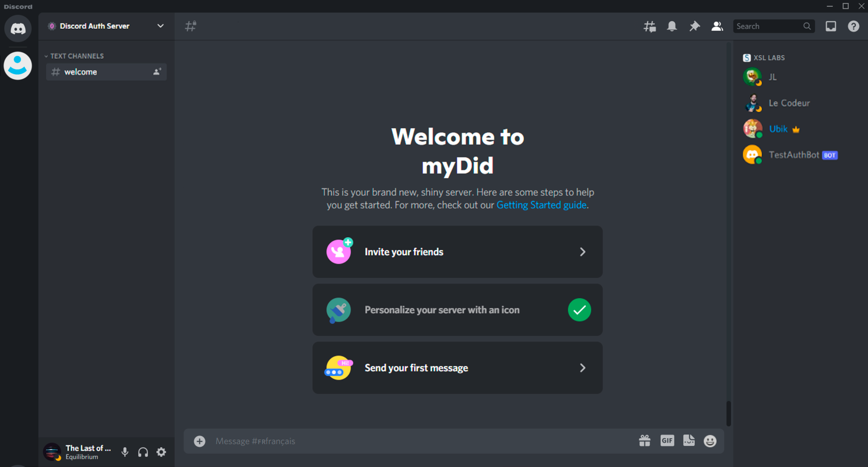
Task: Open the sticker picker
Action: [689, 440]
